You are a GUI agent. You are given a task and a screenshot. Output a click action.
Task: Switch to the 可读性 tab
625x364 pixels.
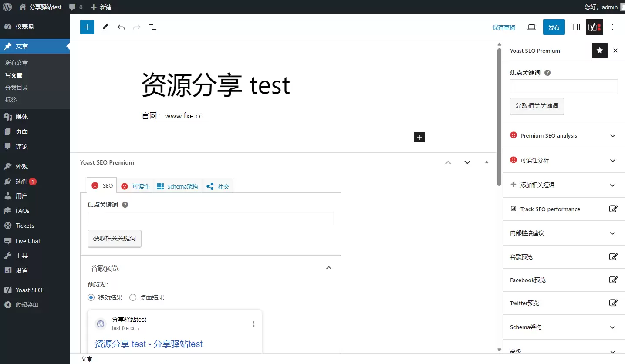(x=135, y=186)
